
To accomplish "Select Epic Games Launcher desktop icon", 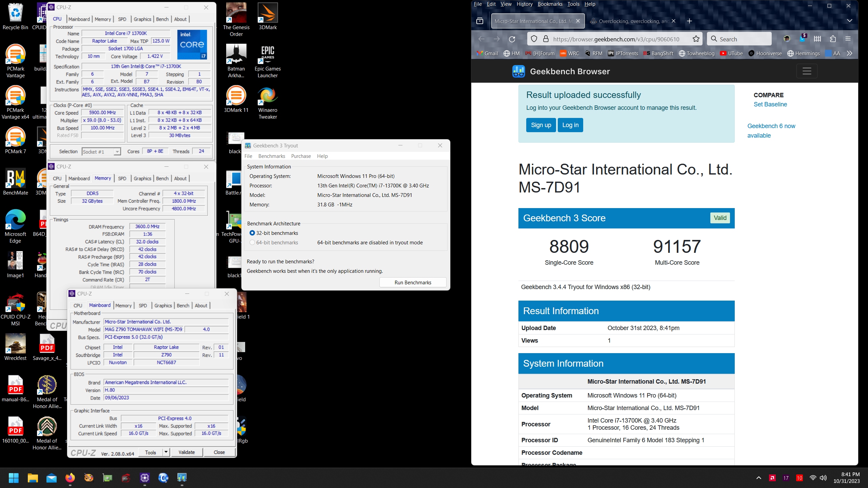I will pos(268,61).
